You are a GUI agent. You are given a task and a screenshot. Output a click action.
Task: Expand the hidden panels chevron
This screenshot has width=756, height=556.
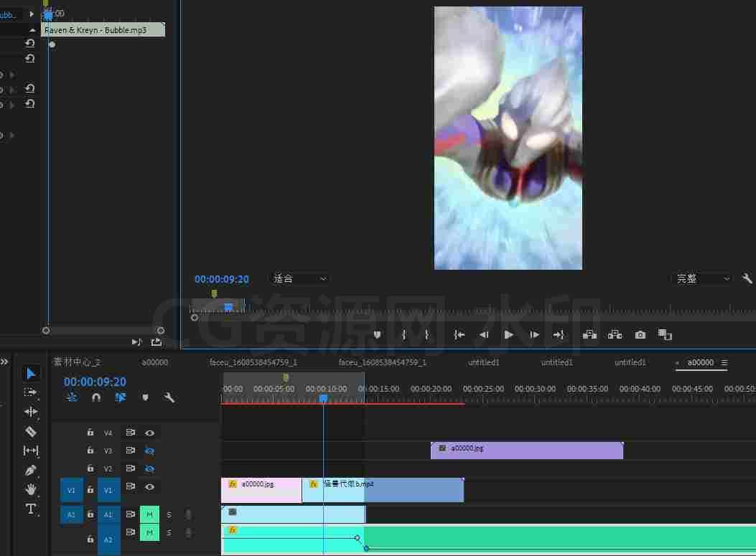point(4,362)
